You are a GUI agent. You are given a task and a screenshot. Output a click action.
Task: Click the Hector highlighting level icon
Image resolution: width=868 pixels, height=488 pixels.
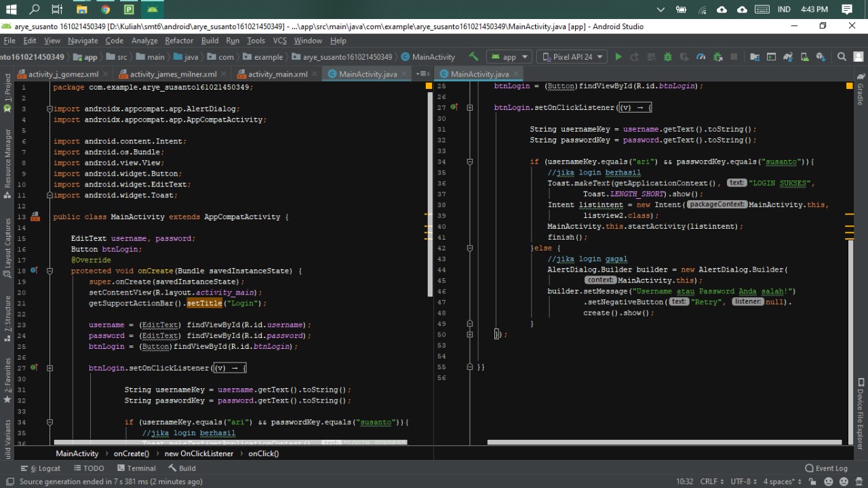pyautogui.click(x=859, y=481)
